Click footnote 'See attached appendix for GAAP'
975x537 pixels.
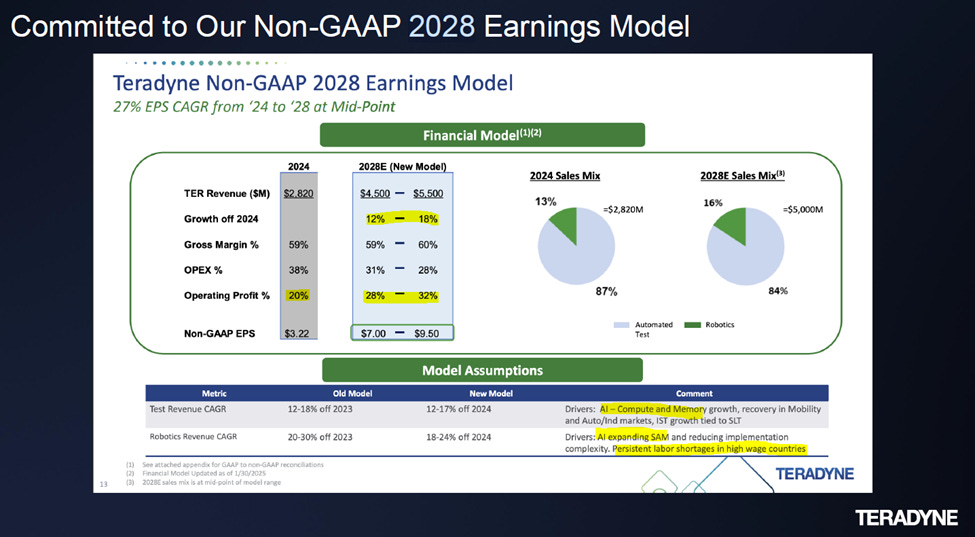233,464
